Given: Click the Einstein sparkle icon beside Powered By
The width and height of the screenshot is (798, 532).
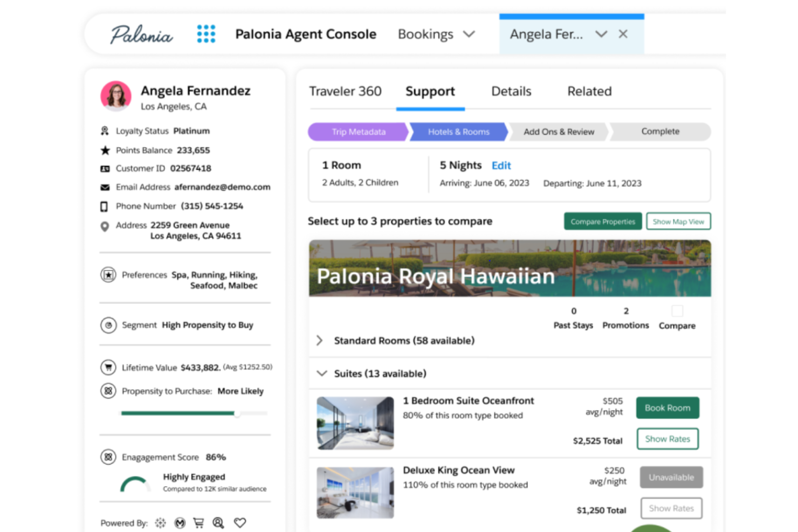Looking at the screenshot, I should click(160, 522).
